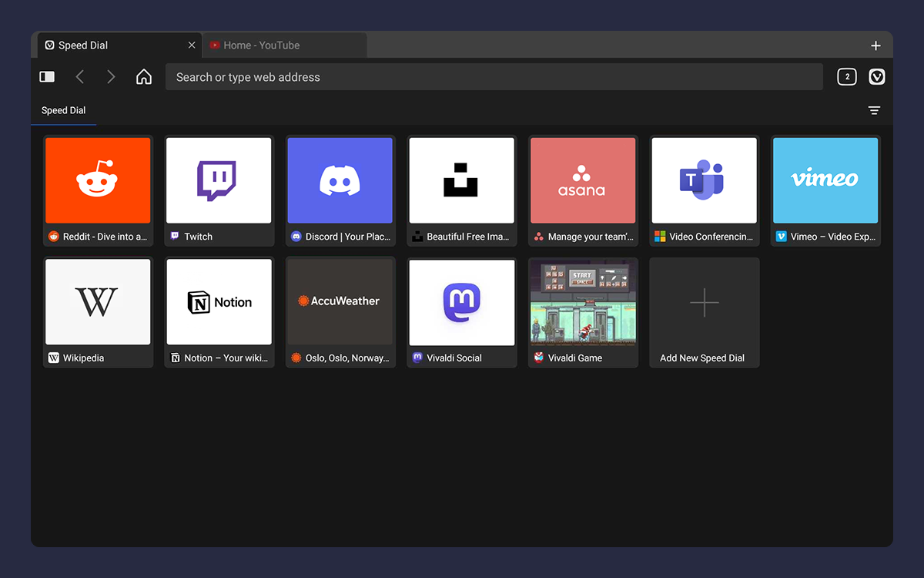Screen dimensions: 924x578
Task: Click the 'Oslo, Oslo, Norway...' label
Action: [x=347, y=358]
